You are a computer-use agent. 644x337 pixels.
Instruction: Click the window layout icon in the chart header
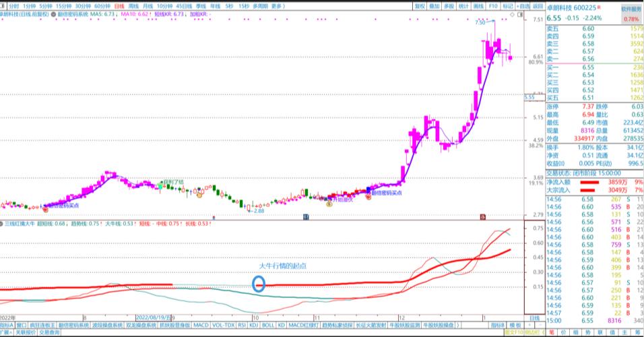click(520, 14)
